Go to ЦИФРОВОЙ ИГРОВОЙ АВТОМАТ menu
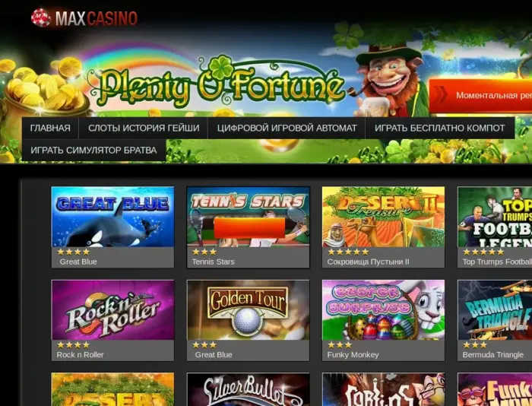 [287, 128]
